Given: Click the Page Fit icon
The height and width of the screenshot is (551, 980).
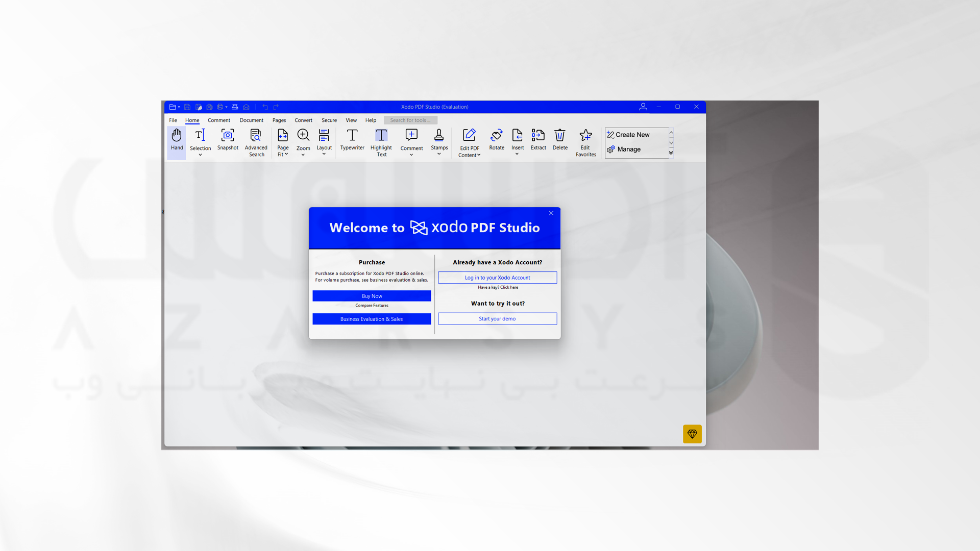Looking at the screenshot, I should pyautogui.click(x=283, y=135).
